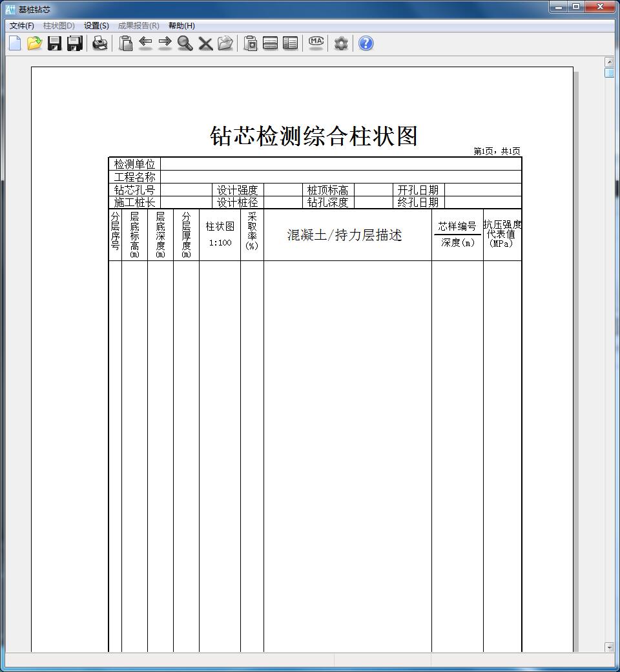Click the list-with-sidebar layout icon

coord(290,43)
